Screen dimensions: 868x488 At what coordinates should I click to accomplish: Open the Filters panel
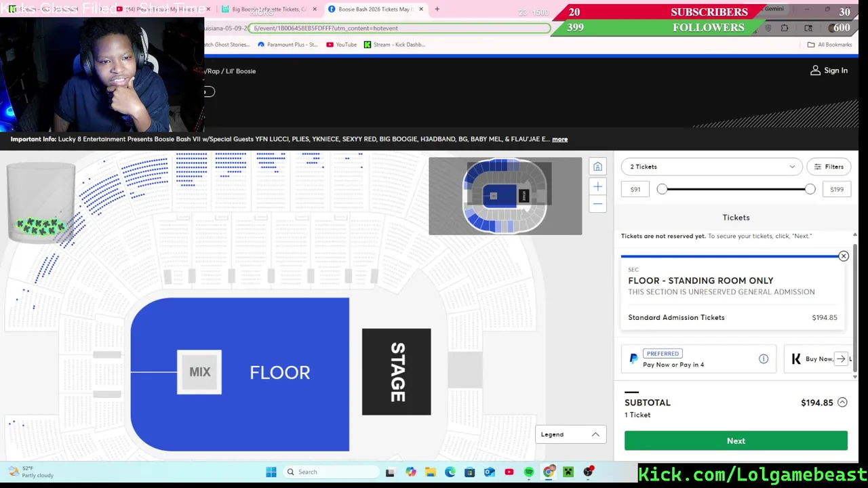point(829,167)
